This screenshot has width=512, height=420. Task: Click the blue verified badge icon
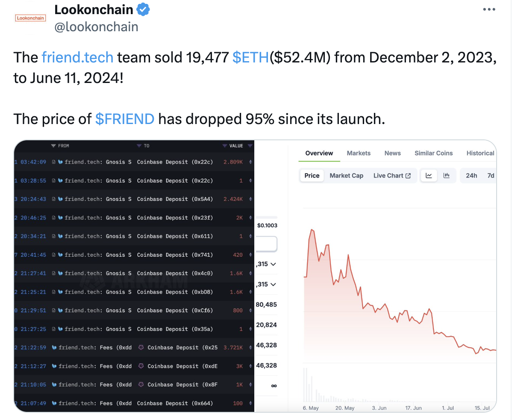(143, 9)
